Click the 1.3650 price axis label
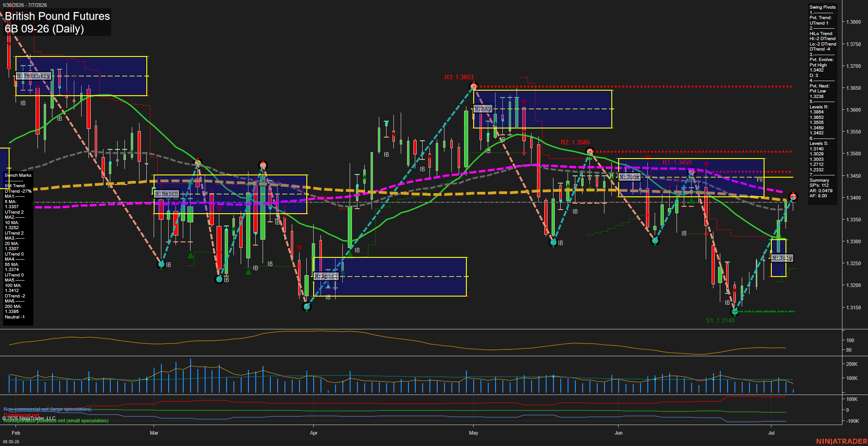This screenshot has width=868, height=446. pos(853,88)
